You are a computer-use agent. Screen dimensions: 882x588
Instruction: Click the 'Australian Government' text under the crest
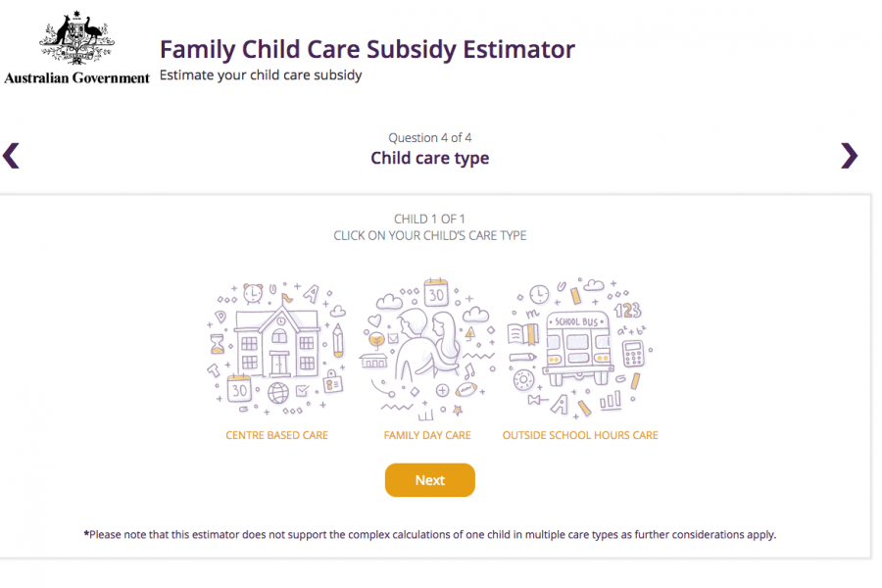click(x=76, y=78)
